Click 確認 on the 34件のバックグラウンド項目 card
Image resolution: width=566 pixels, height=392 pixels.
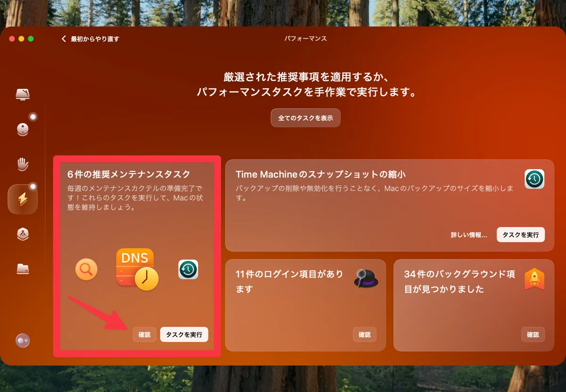coord(533,335)
